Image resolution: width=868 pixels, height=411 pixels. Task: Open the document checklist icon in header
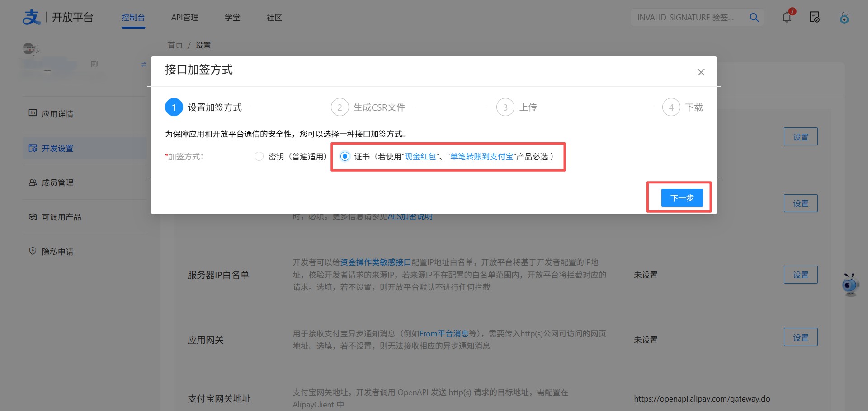pyautogui.click(x=815, y=17)
